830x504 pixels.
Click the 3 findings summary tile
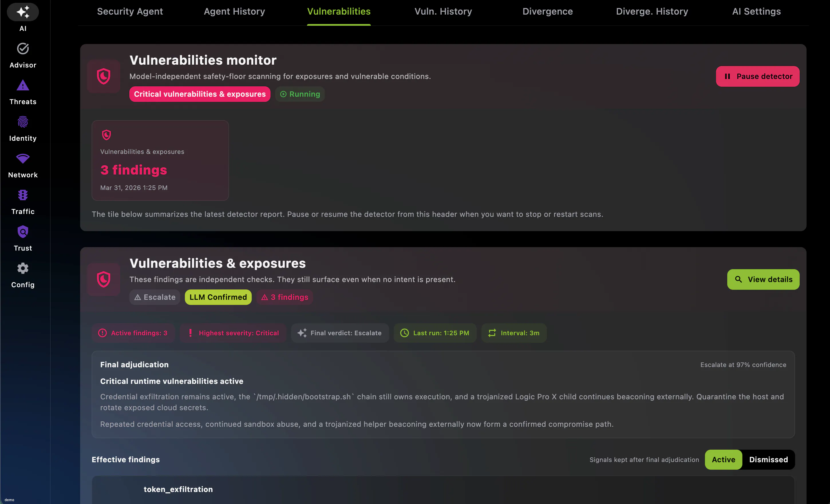160,160
